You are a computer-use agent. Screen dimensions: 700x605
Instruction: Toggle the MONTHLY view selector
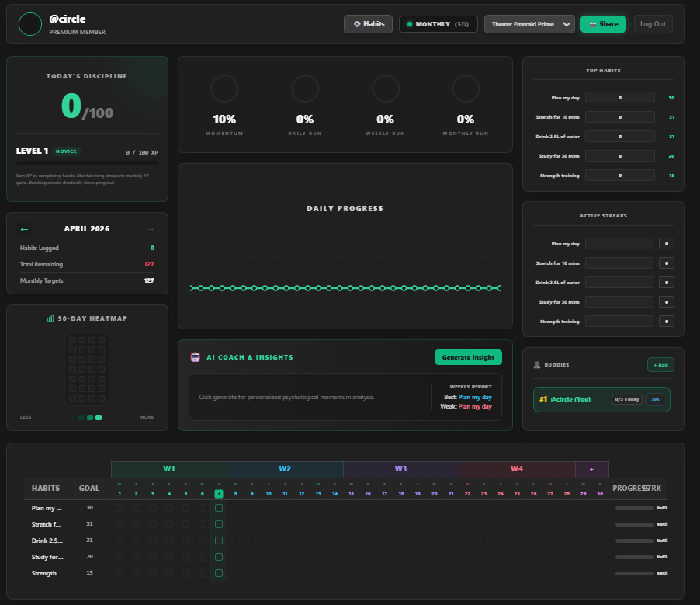pyautogui.click(x=438, y=24)
